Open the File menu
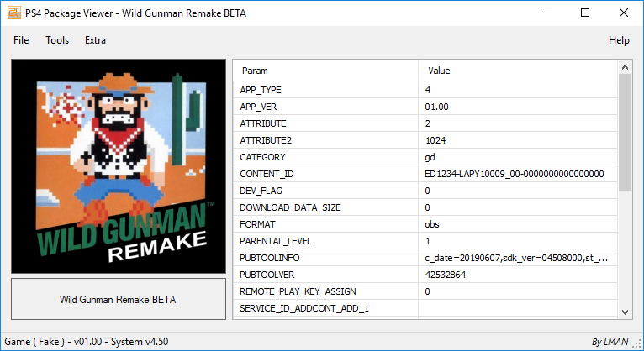The height and width of the screenshot is (351, 644). [21, 40]
